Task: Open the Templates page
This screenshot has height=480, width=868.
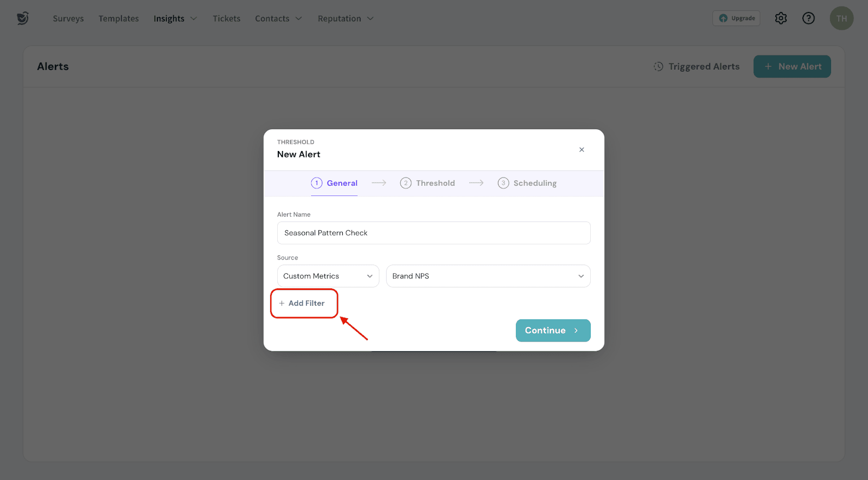Action: coord(119,18)
